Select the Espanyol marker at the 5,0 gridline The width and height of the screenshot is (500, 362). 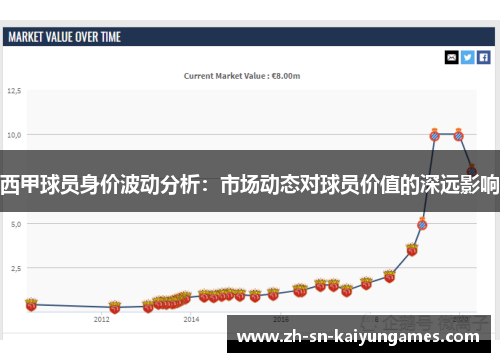(422, 224)
